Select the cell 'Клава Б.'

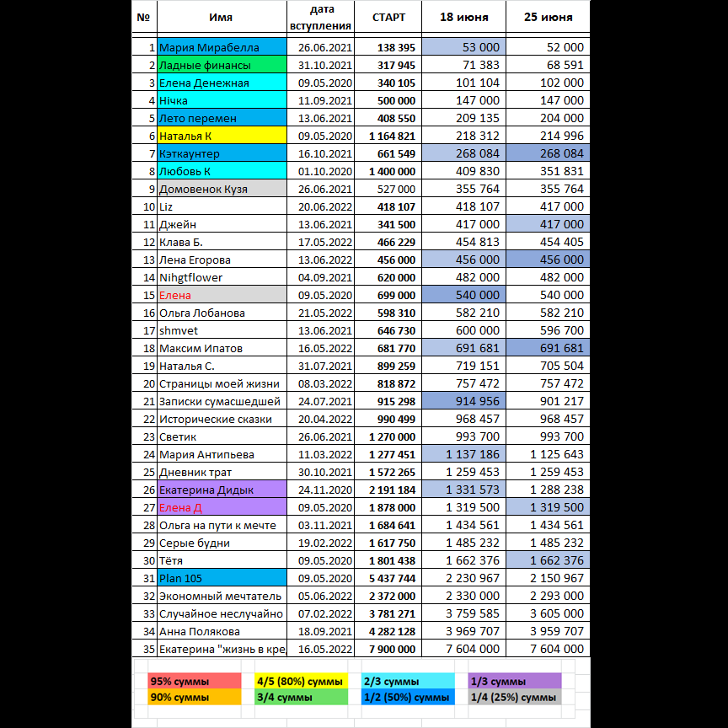click(222, 242)
